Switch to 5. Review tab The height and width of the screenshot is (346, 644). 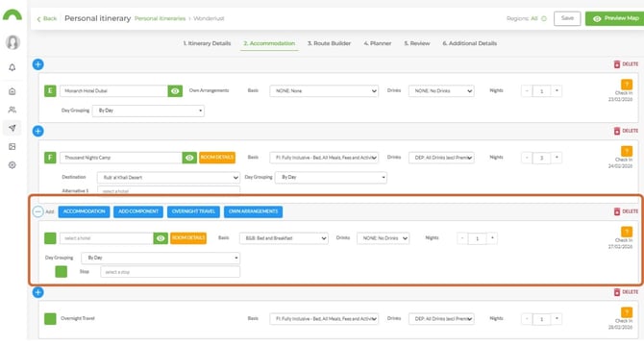pyautogui.click(x=417, y=43)
